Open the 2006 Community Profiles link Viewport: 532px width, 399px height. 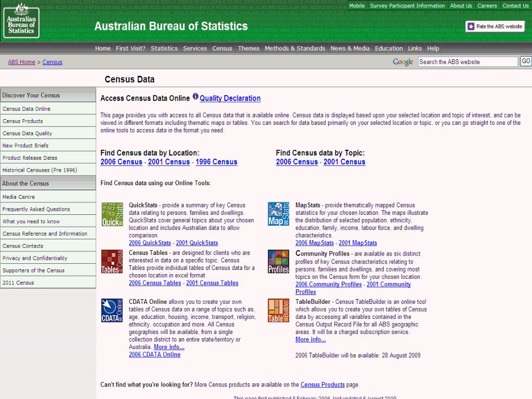pyautogui.click(x=329, y=285)
